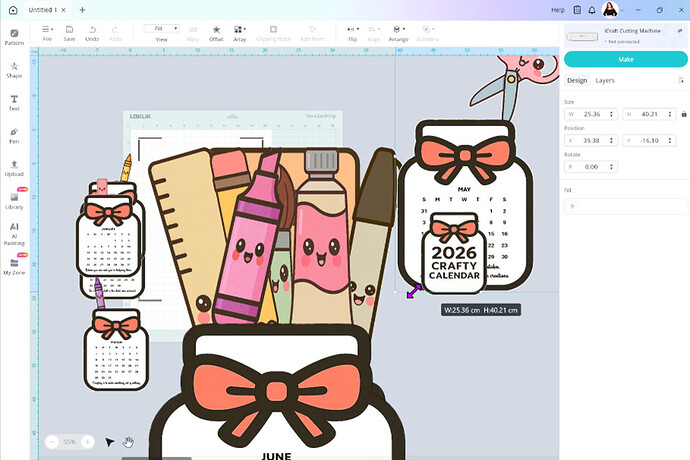
Task: Open the File menu dropdown
Action: click(48, 33)
